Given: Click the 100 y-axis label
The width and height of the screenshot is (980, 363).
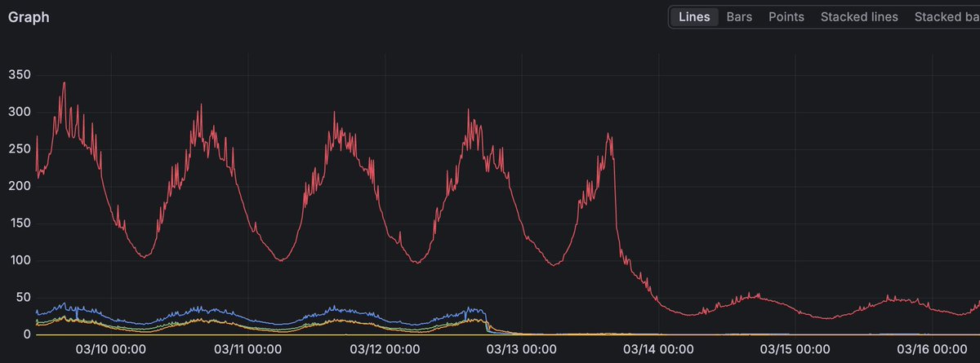Looking at the screenshot, I should coord(19,260).
